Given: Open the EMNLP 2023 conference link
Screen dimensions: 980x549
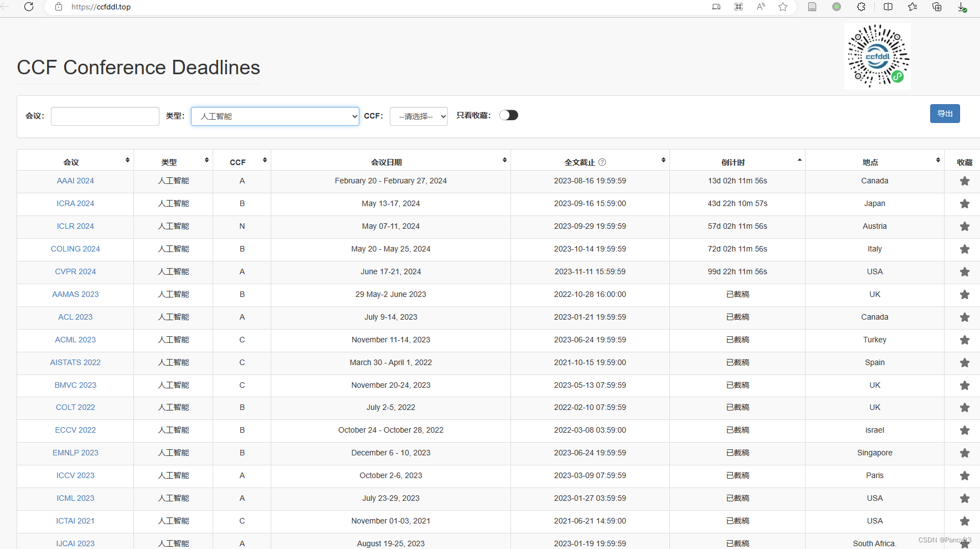Looking at the screenshot, I should tap(75, 453).
